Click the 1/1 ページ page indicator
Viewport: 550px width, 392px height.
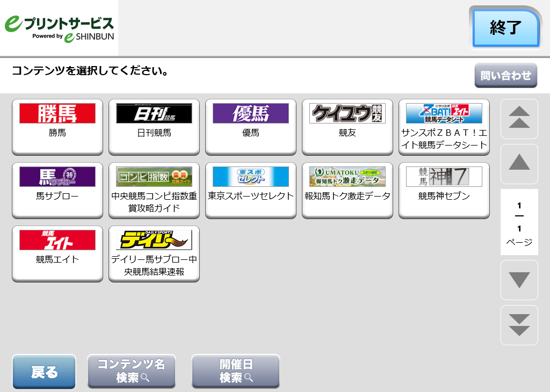[519, 222]
